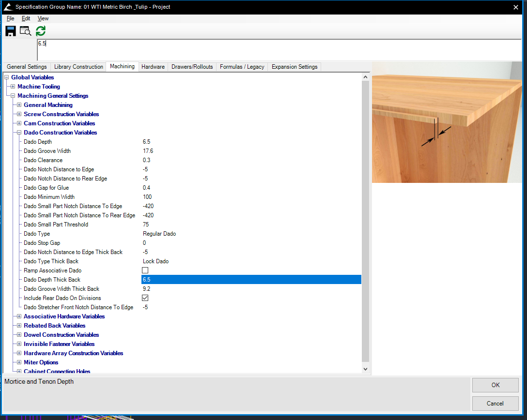This screenshot has height=420, width=527.
Task: Expand the Machine Tooling node
Action: (x=13, y=86)
